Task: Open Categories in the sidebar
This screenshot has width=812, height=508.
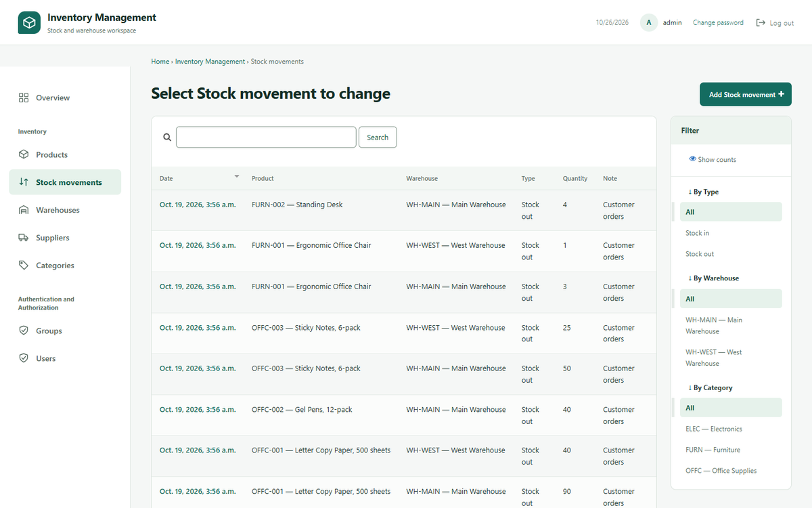Action: (65, 266)
